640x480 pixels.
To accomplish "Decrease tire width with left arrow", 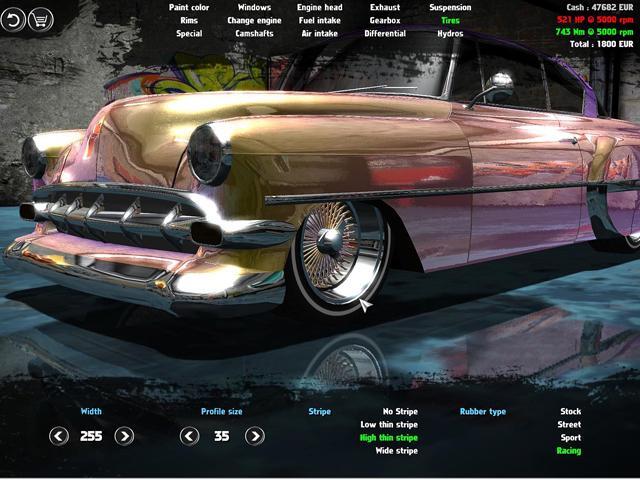I will tap(59, 436).
